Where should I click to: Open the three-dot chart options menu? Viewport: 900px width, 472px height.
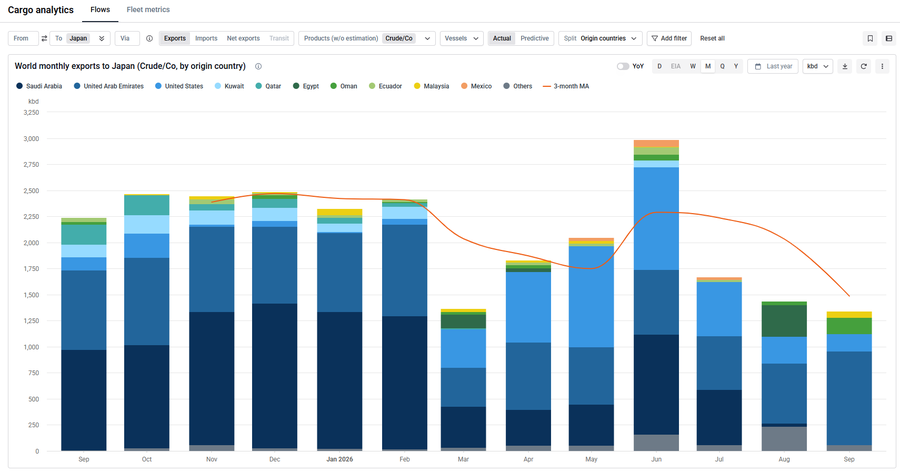click(882, 67)
